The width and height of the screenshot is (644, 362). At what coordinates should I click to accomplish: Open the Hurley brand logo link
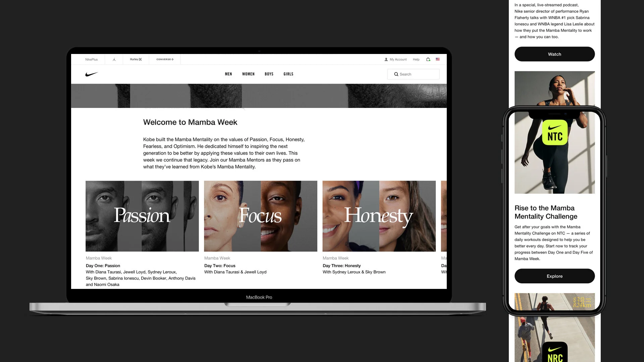[136, 59]
